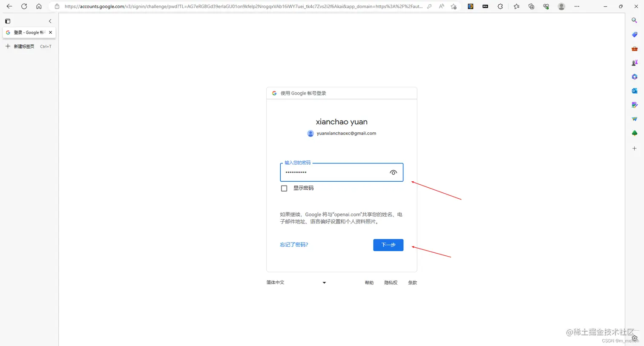Open Settings and more ellipsis menu

pyautogui.click(x=577, y=6)
